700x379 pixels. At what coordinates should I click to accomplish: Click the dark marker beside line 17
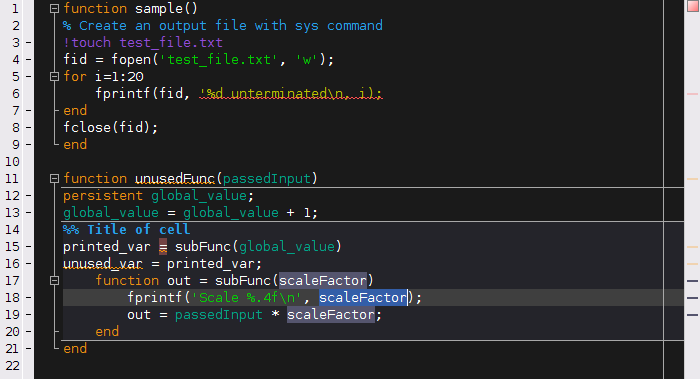pos(692,281)
